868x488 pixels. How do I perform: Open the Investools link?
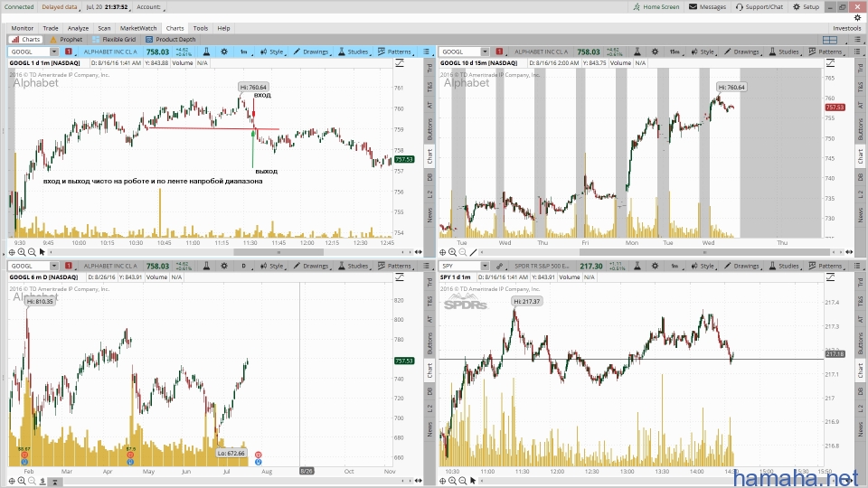[847, 28]
